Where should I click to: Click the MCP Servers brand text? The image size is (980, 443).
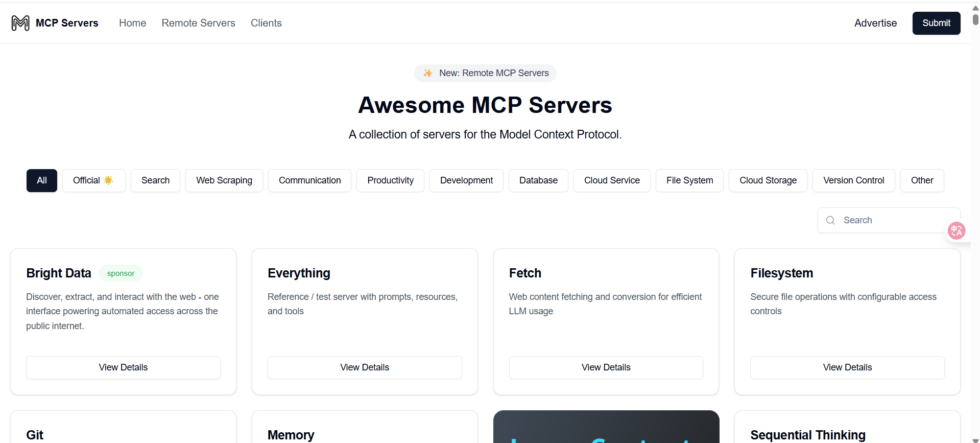[67, 23]
